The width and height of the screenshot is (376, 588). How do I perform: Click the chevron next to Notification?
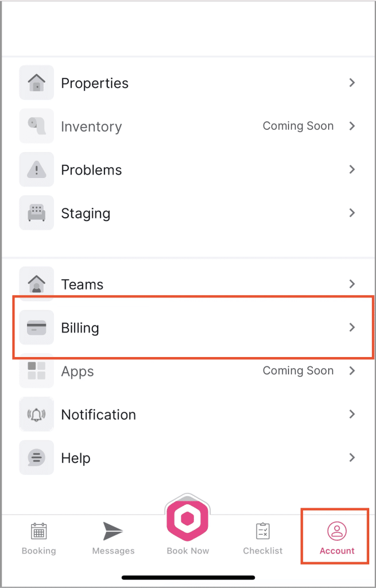point(352,414)
